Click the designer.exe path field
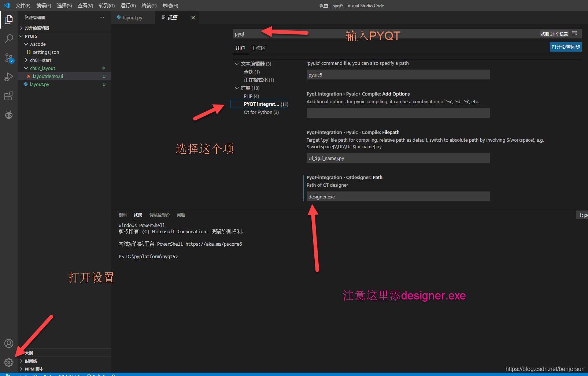This screenshot has width=588, height=376. tap(398, 197)
